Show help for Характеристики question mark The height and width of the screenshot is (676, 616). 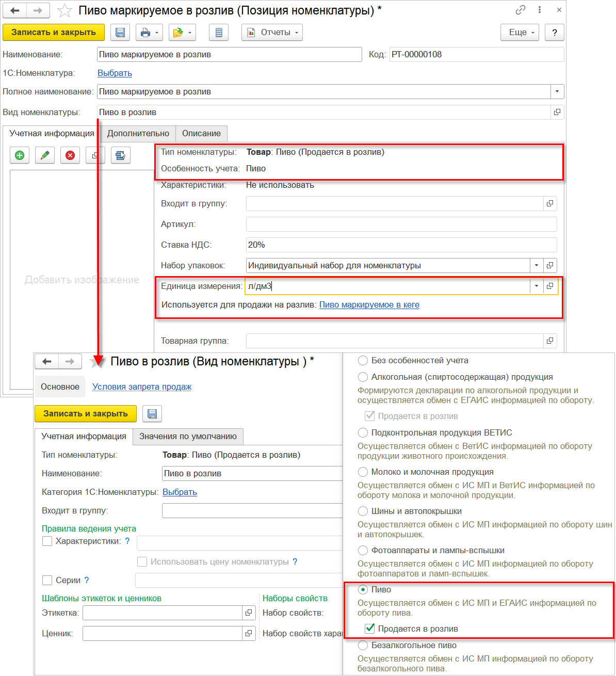tap(127, 541)
